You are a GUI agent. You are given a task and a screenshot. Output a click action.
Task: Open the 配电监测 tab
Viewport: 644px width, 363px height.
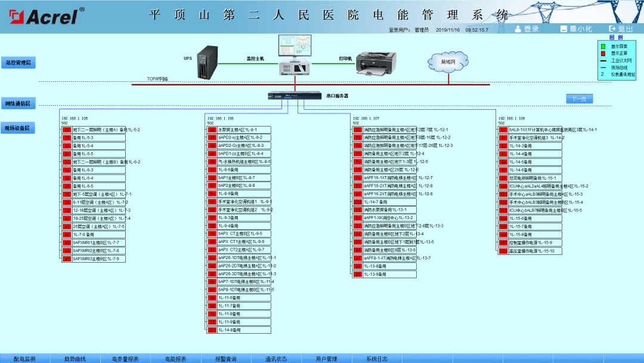coord(24,359)
